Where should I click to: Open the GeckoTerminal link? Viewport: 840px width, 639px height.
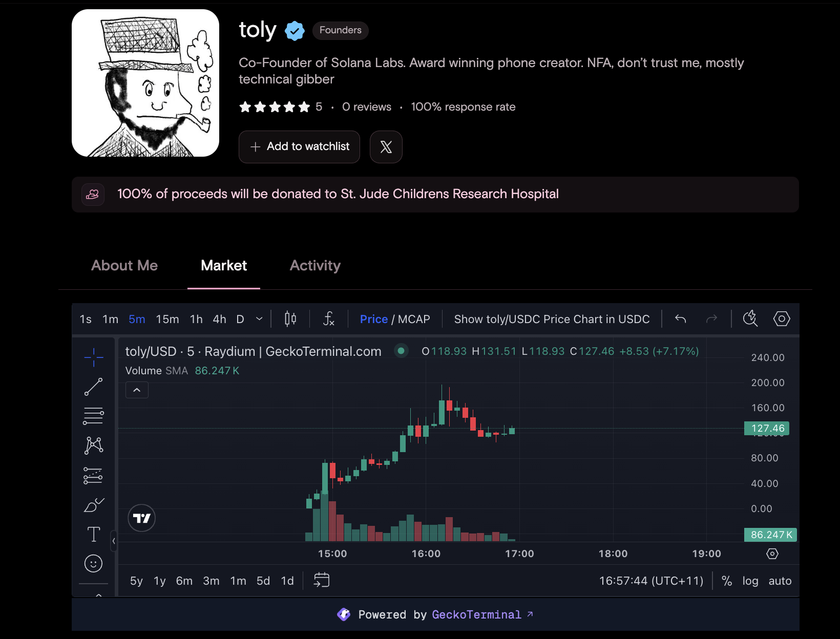click(x=476, y=615)
